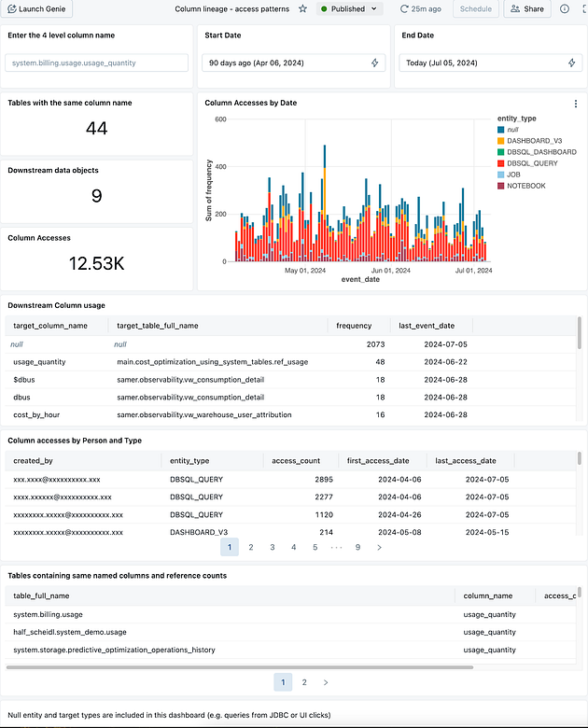Click the Launch Genie button
This screenshot has height=728, width=588.
click(x=36, y=8)
